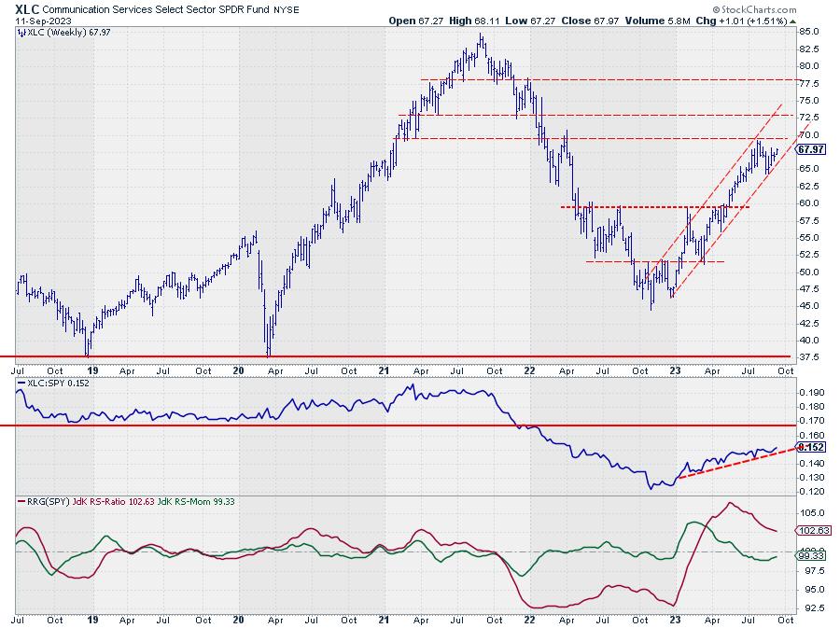Image resolution: width=840 pixels, height=628 pixels.
Task: Click the XLC (Weekly) legend marker
Action: (x=21, y=33)
